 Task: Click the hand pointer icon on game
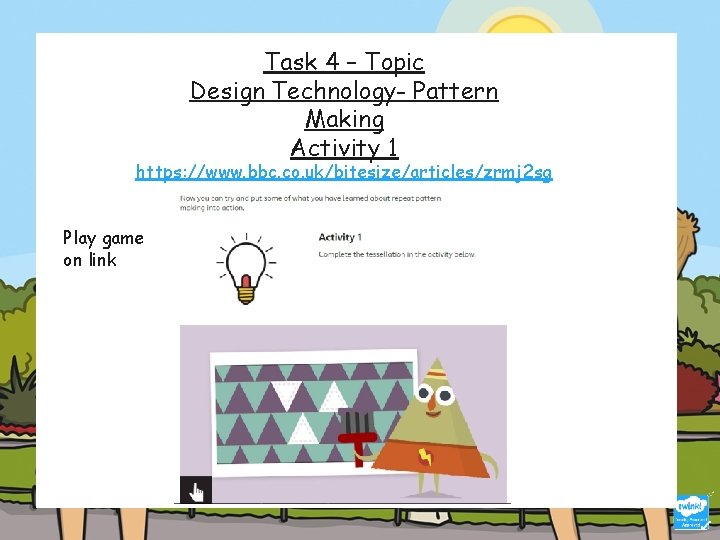[196, 489]
